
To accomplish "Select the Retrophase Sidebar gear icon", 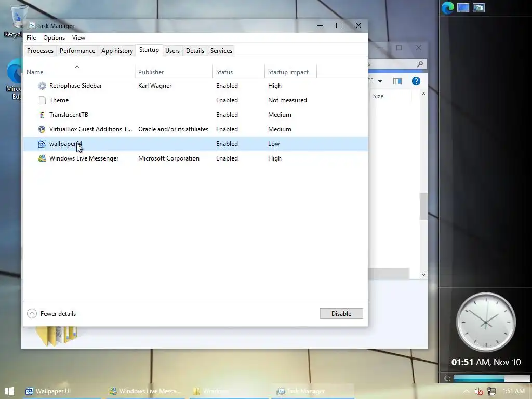I will tap(42, 86).
